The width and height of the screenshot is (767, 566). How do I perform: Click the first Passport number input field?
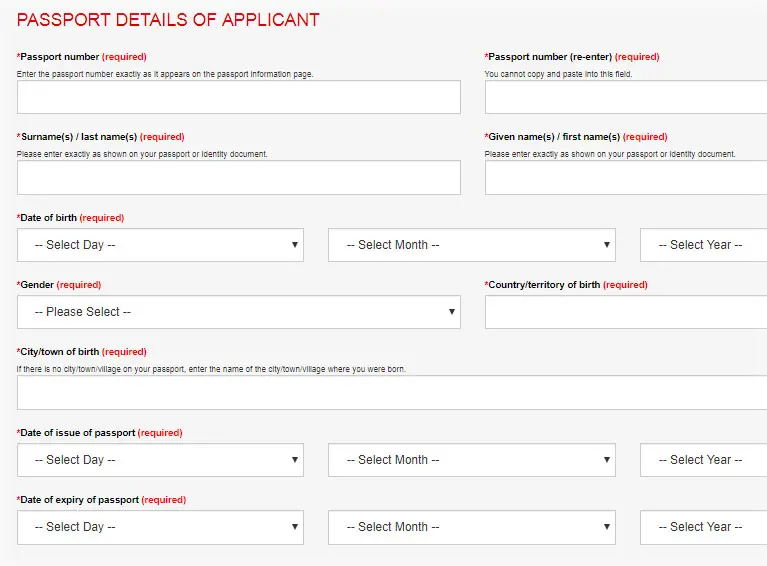tap(238, 97)
